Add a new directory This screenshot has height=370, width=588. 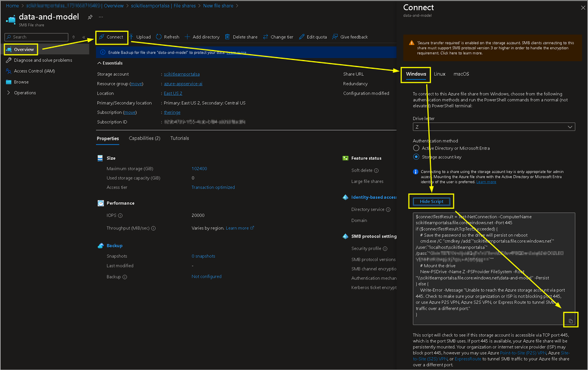(202, 37)
